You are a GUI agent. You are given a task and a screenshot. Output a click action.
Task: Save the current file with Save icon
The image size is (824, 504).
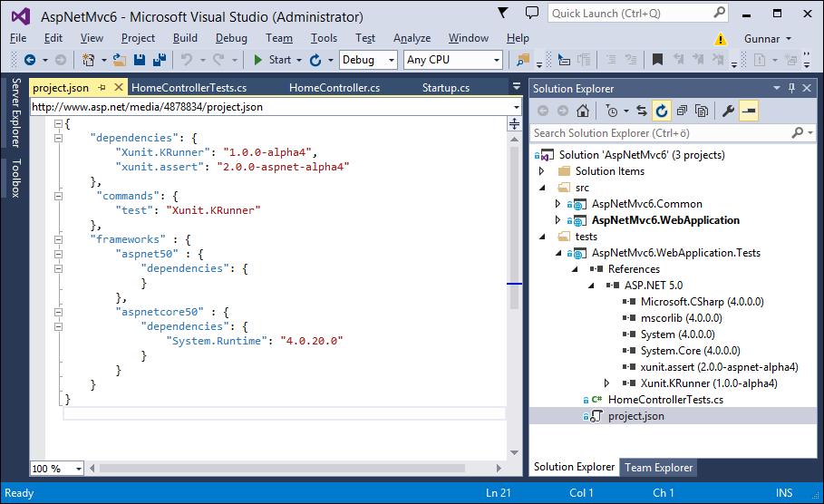(x=140, y=60)
